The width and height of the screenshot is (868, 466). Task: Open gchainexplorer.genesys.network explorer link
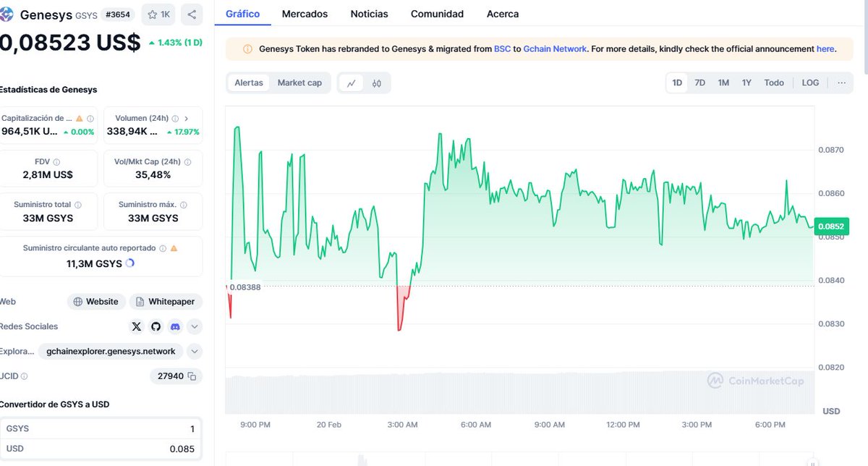(111, 352)
